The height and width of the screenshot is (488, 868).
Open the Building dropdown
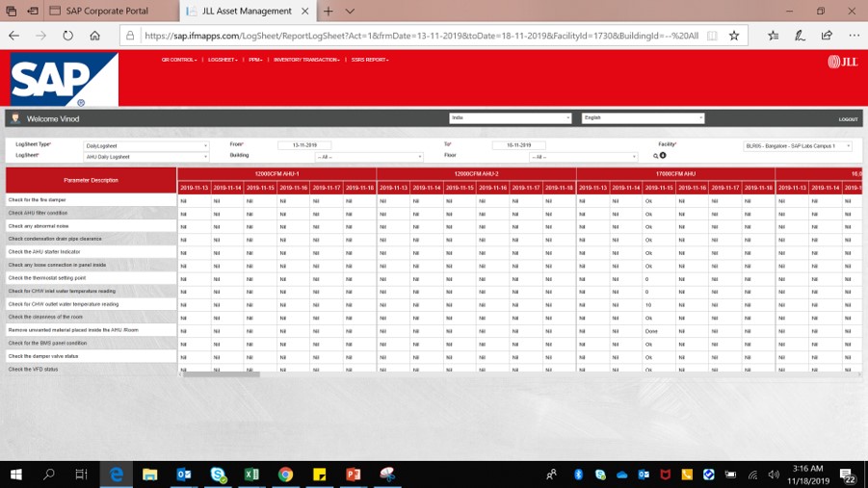(369, 157)
